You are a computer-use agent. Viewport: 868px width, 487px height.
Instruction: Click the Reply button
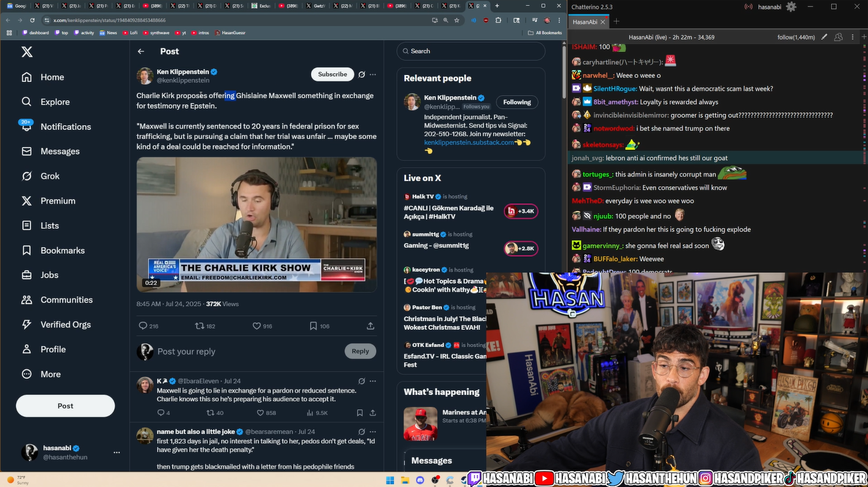click(360, 351)
